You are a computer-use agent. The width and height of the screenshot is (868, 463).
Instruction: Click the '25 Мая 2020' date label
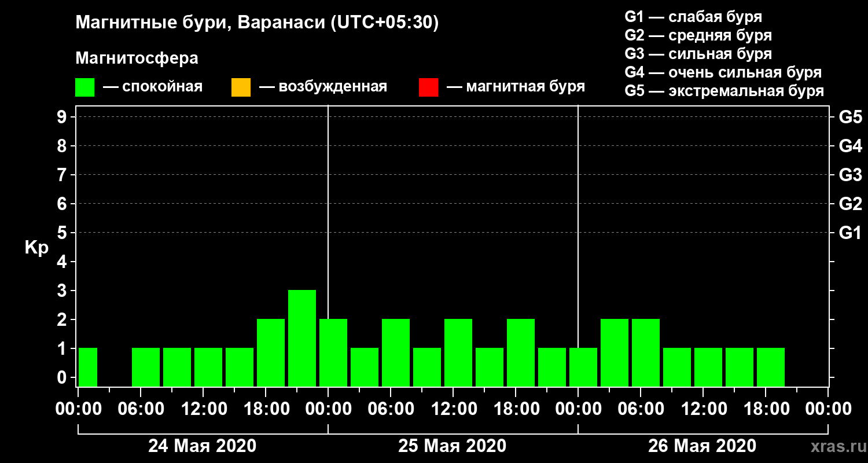(x=452, y=446)
